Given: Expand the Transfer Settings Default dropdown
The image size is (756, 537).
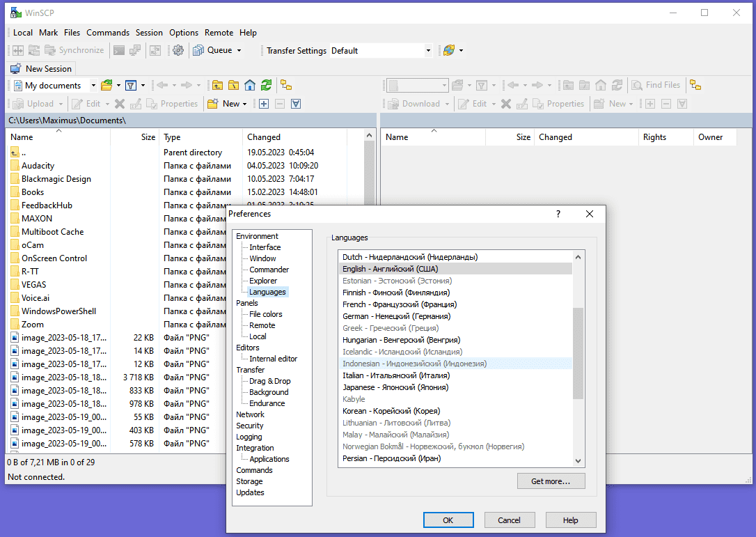Looking at the screenshot, I should [x=428, y=51].
